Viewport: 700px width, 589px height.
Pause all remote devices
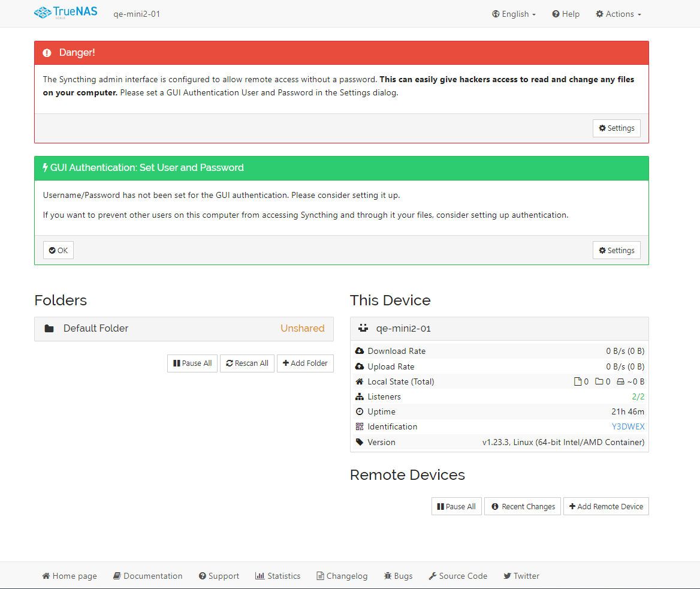[456, 506]
